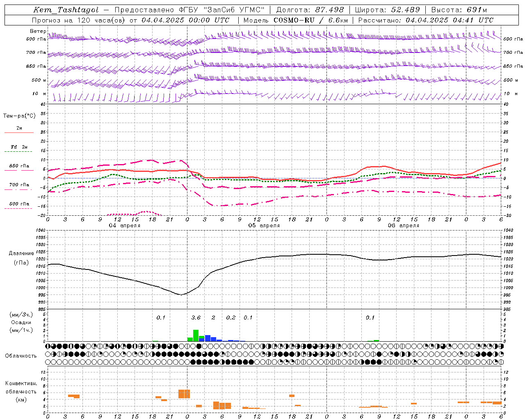Click the "05 апреля" date label
This screenshot has width=525, height=420.
(x=264, y=226)
